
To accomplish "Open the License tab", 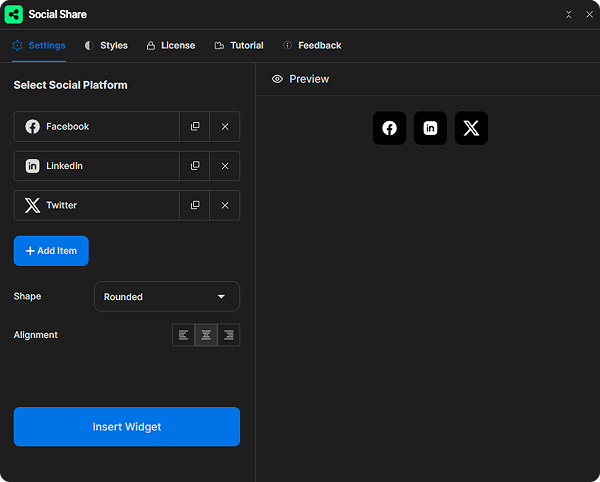I will (171, 46).
